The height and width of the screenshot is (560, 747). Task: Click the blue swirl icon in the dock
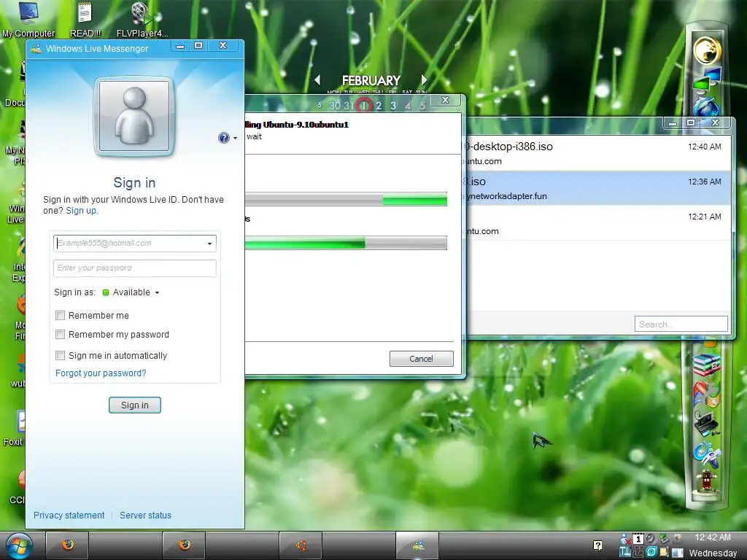pyautogui.click(x=706, y=454)
